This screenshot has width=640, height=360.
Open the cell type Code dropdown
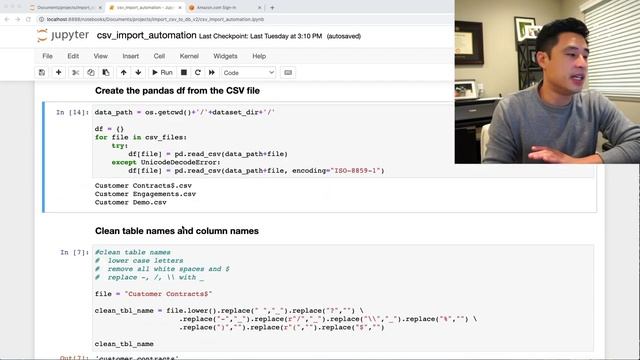[x=248, y=73]
